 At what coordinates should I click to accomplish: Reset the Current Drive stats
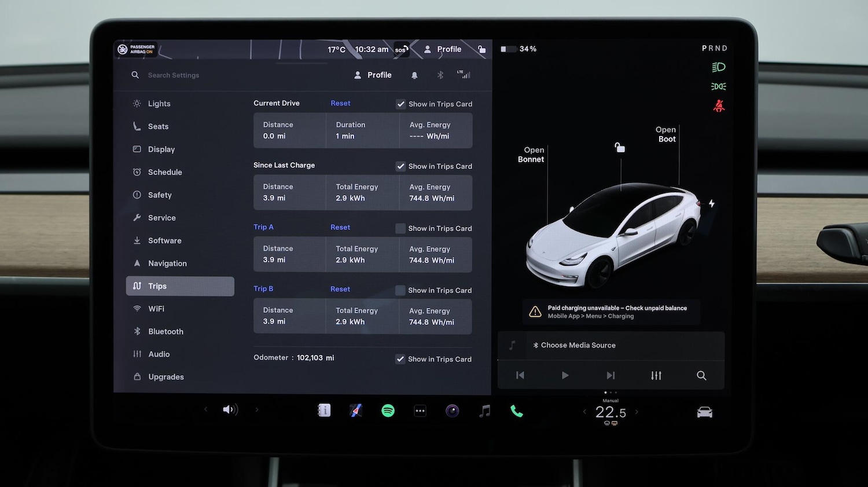(340, 103)
